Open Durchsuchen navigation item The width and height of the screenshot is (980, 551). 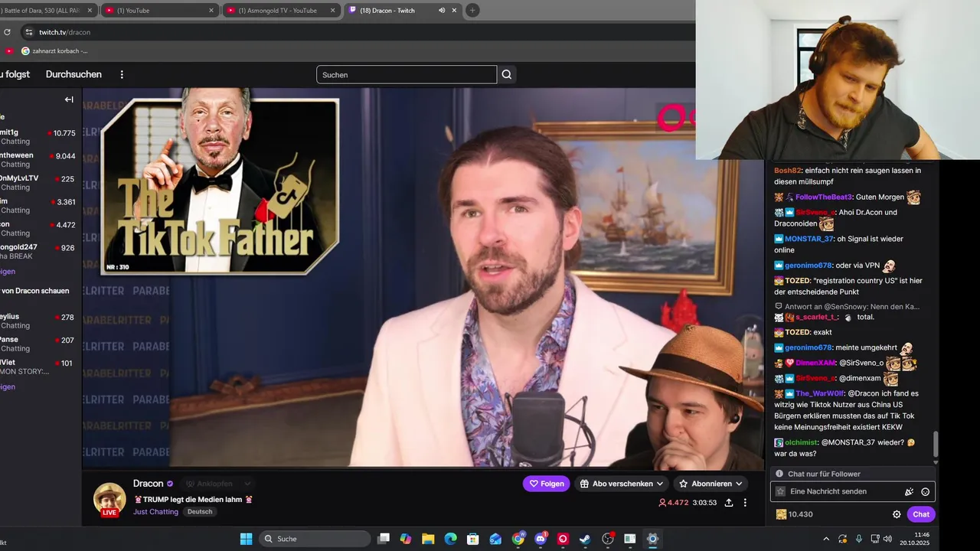73,74
